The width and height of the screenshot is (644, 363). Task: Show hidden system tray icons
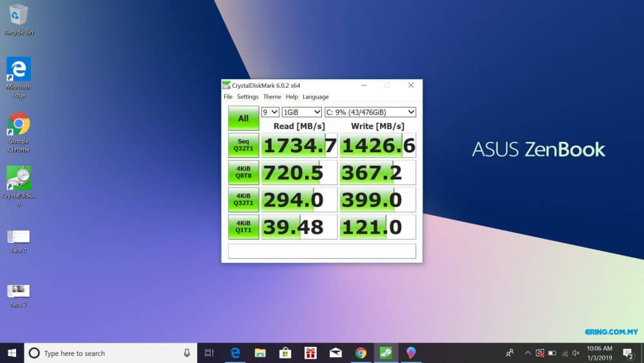pyautogui.click(x=528, y=353)
